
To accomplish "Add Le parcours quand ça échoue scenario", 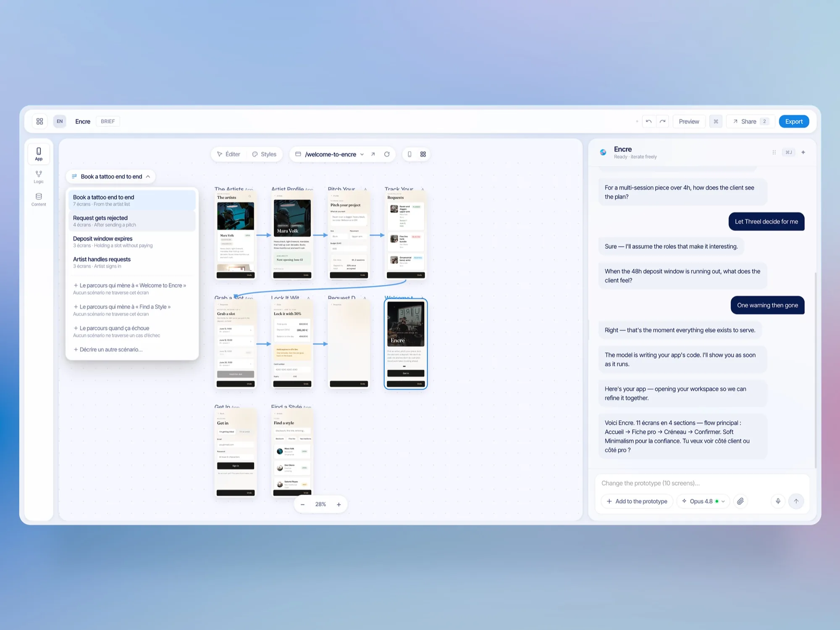I will click(132, 332).
